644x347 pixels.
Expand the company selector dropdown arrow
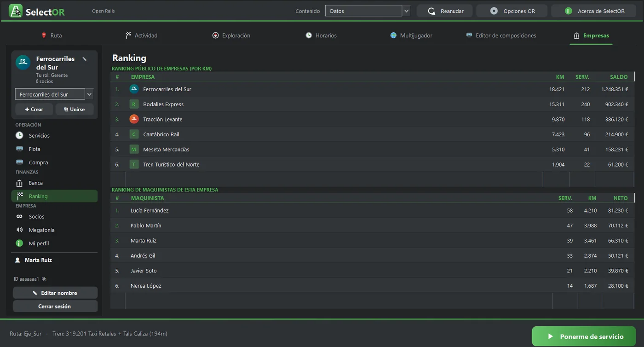tap(89, 94)
